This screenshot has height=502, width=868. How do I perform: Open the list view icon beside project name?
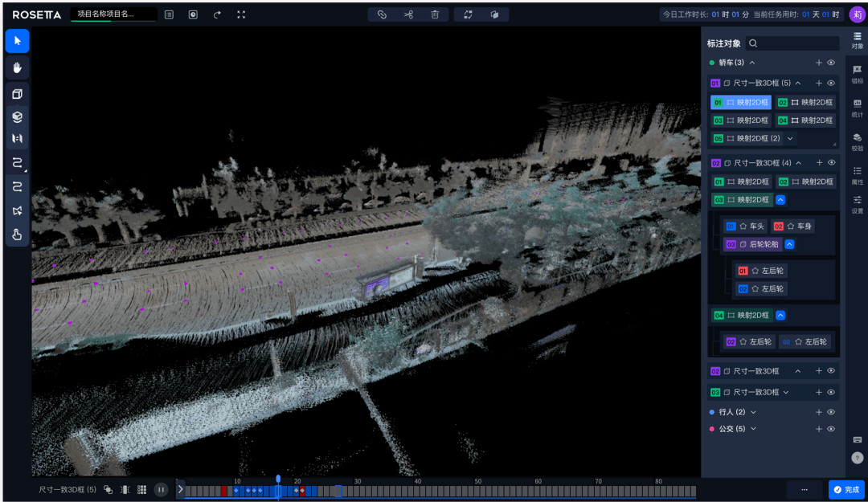coord(169,14)
